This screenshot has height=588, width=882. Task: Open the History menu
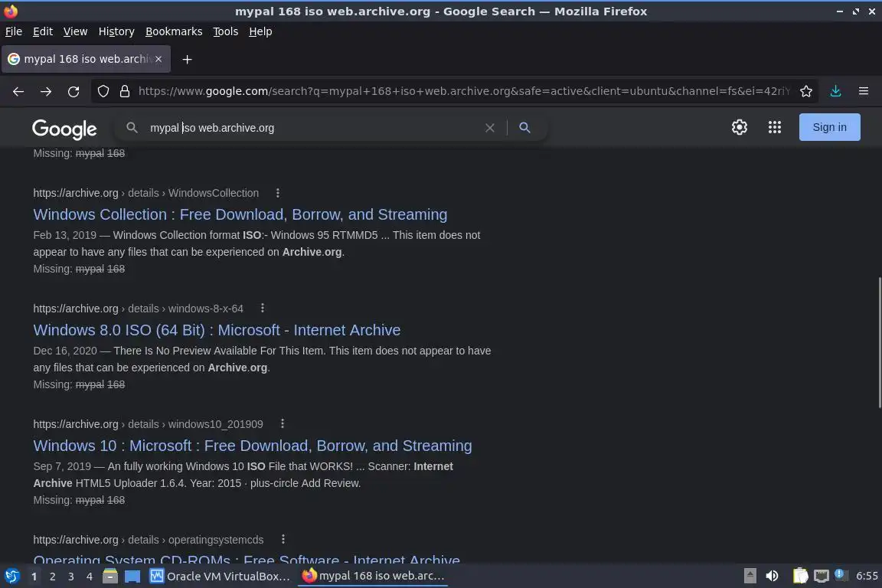click(116, 31)
